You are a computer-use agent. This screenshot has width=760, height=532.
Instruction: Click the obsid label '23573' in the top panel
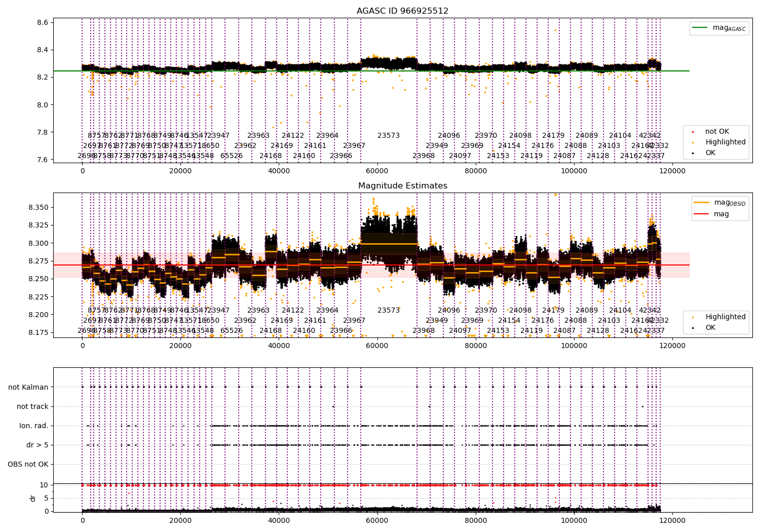(x=389, y=135)
